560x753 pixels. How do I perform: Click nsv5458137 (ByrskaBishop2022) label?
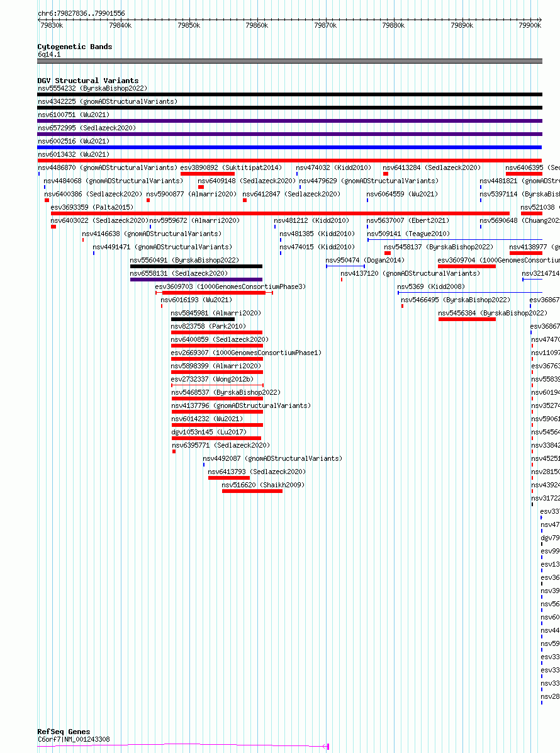click(x=439, y=247)
